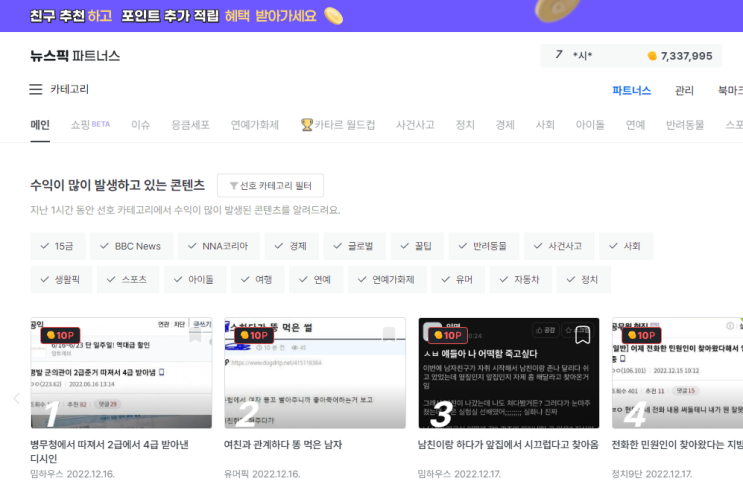The width and height of the screenshot is (743, 496).
Task: Switch to the 정치 tab
Action: 465,125
